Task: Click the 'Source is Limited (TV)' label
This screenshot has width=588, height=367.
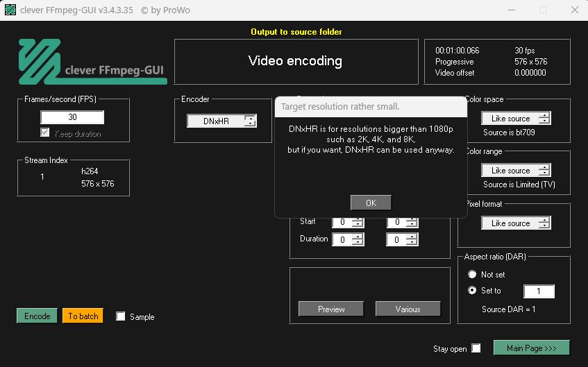Action: (x=519, y=185)
